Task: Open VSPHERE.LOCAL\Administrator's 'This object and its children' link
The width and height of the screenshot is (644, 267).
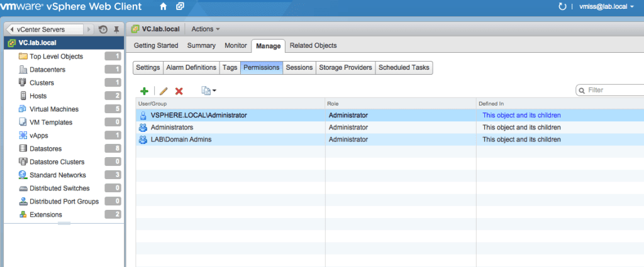Action: pyautogui.click(x=521, y=115)
